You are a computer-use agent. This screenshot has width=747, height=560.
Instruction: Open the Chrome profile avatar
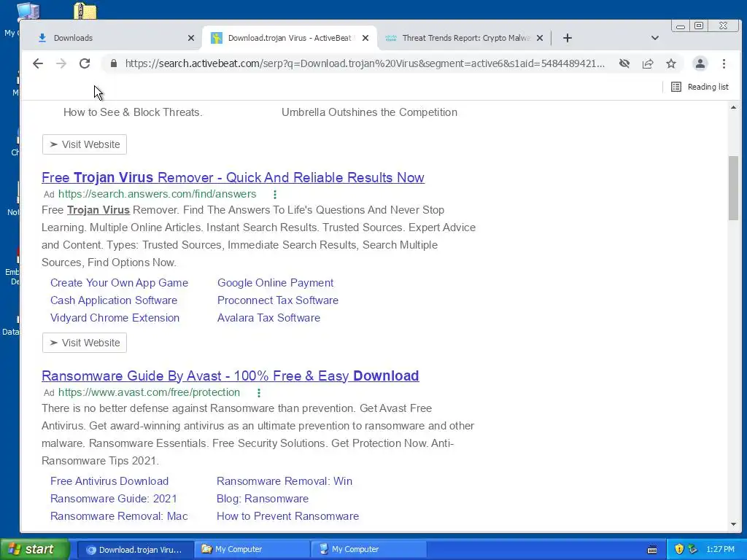click(x=700, y=63)
